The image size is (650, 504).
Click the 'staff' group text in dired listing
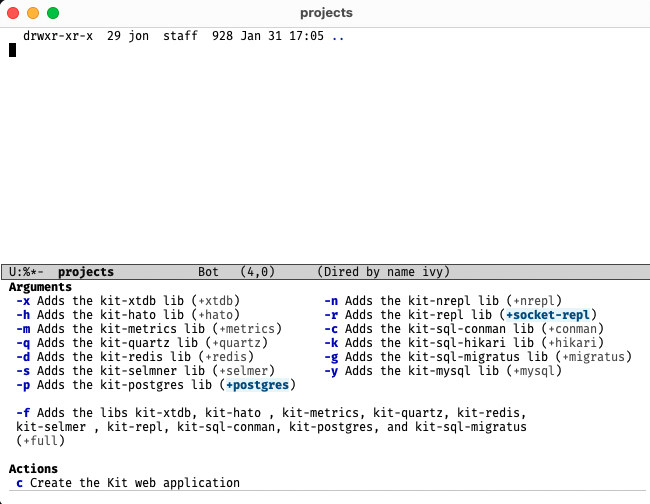[x=180, y=36]
